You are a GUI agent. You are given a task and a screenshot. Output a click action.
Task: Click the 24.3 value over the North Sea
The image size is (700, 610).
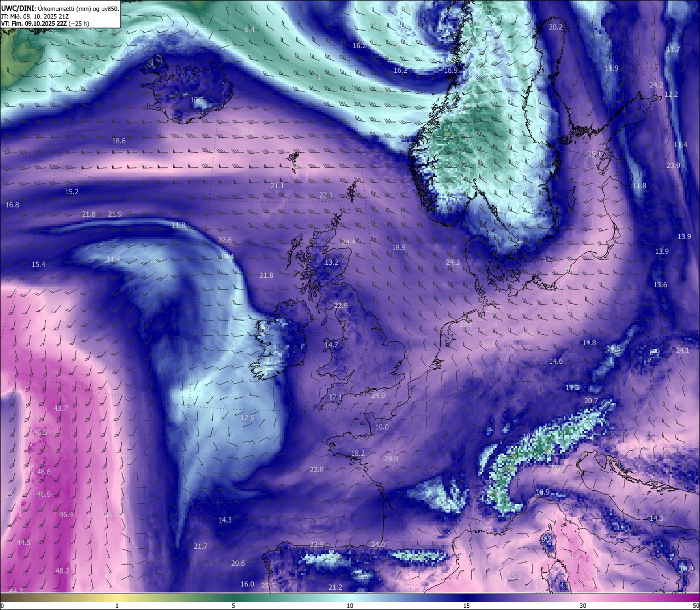coord(453,262)
